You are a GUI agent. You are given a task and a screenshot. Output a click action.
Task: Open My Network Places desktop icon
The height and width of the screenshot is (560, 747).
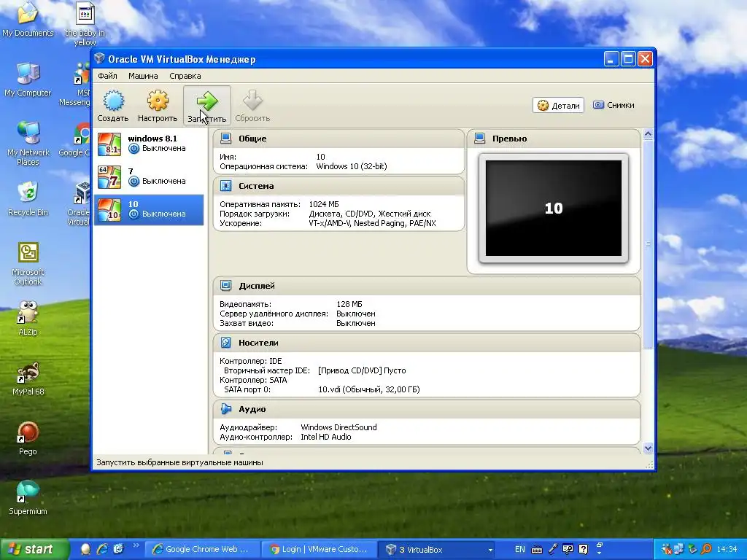click(x=28, y=144)
